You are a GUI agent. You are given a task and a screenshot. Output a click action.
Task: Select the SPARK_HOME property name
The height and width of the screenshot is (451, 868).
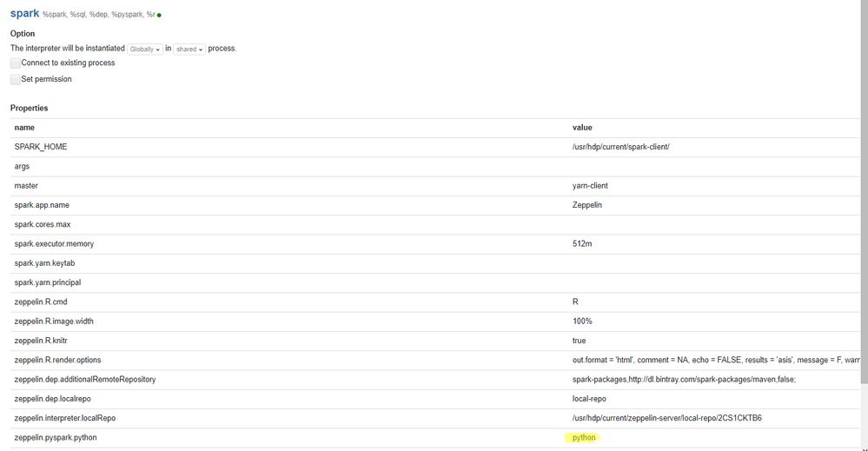click(x=41, y=147)
